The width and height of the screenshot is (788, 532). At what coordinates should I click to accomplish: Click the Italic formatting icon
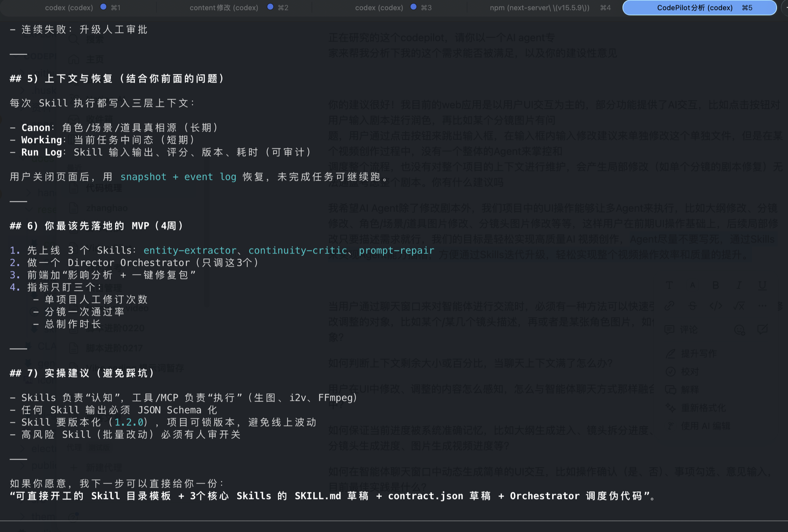click(x=739, y=285)
